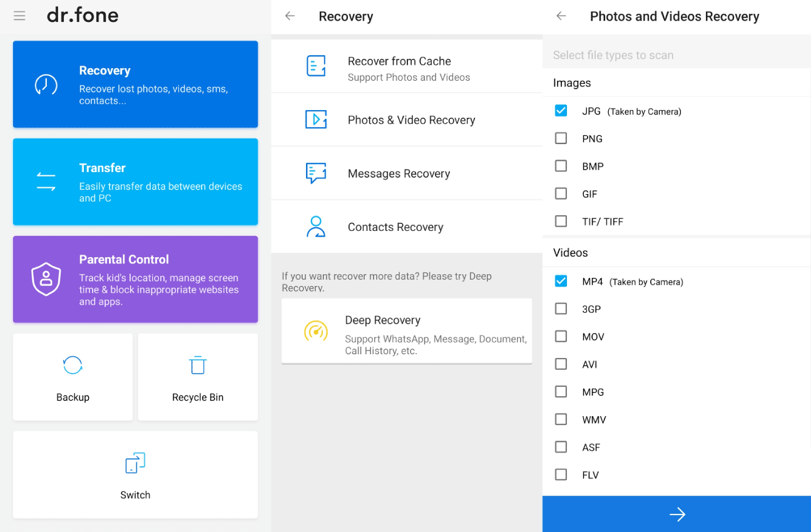Tick the GIF image checkbox
This screenshot has height=532, width=811.
point(561,193)
